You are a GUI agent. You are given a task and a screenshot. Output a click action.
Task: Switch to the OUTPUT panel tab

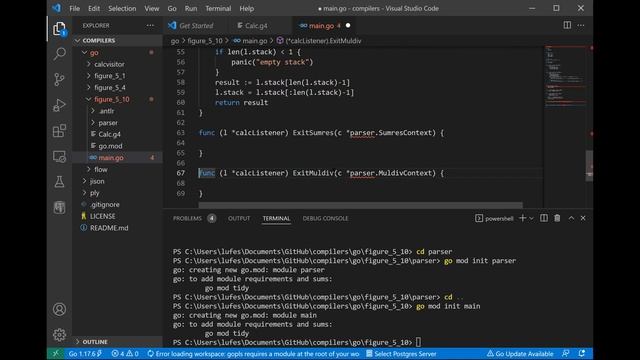239,218
